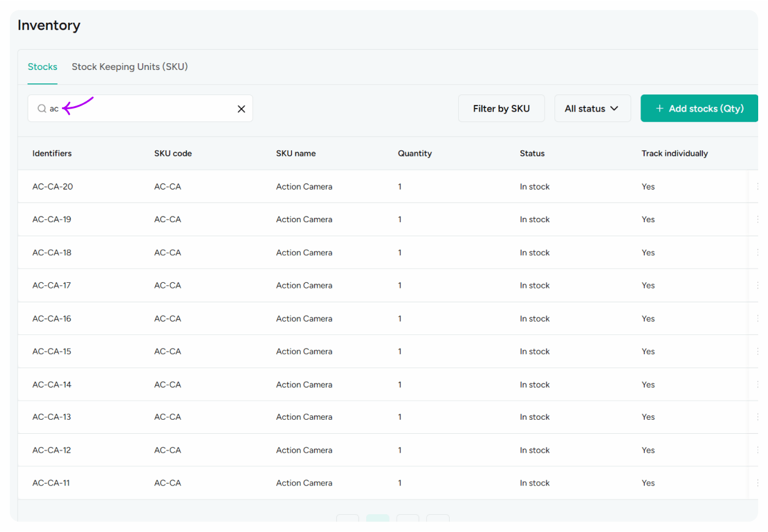This screenshot has width=768, height=532.
Task: Select the AC-CA-13 inventory row
Action: [245, 417]
